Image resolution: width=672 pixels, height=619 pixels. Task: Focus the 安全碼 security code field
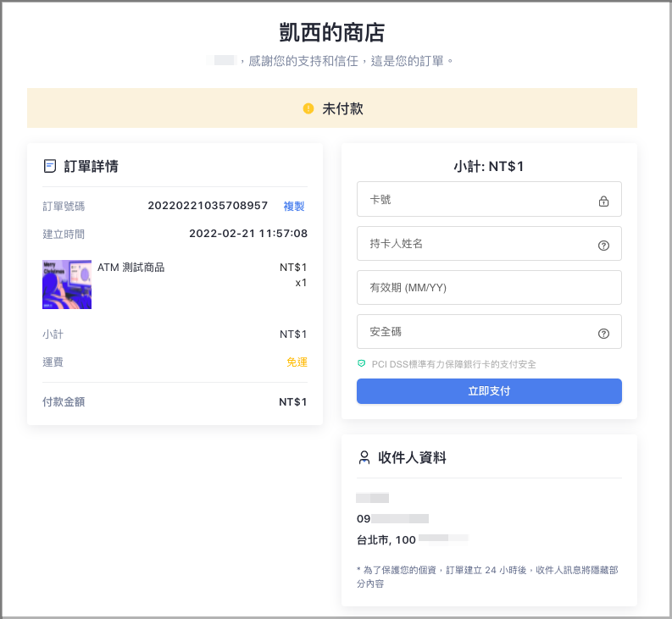click(489, 332)
